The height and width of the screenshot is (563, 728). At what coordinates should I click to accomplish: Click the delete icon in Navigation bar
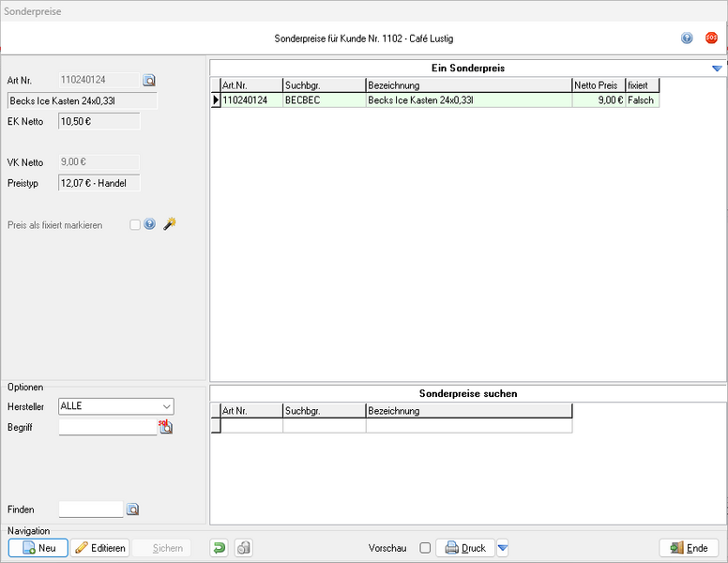click(243, 548)
